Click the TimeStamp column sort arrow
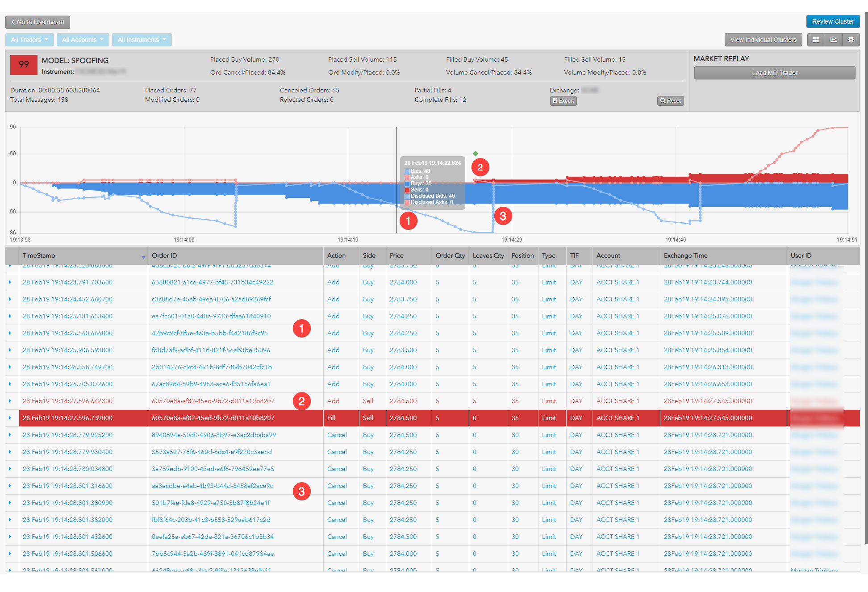 point(143,257)
